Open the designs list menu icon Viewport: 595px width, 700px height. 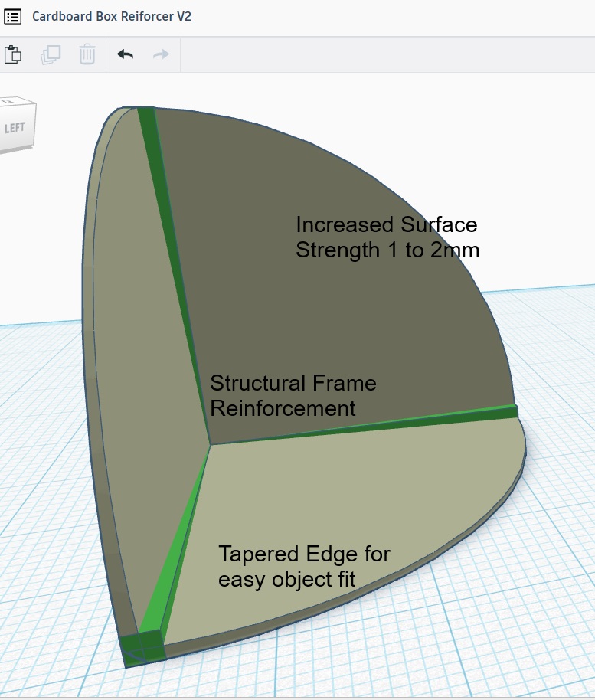(x=12, y=17)
